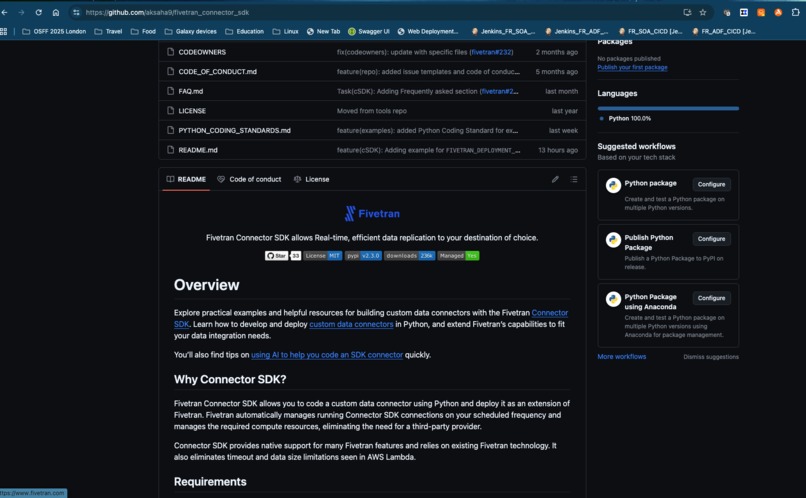Switch to the README tab
This screenshot has height=498, width=806.
(x=186, y=179)
